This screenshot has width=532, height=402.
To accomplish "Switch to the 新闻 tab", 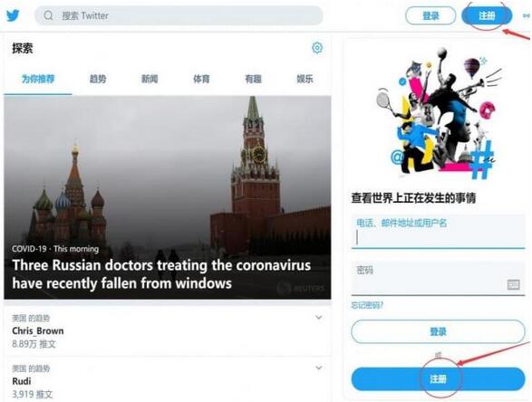I will 150,79.
